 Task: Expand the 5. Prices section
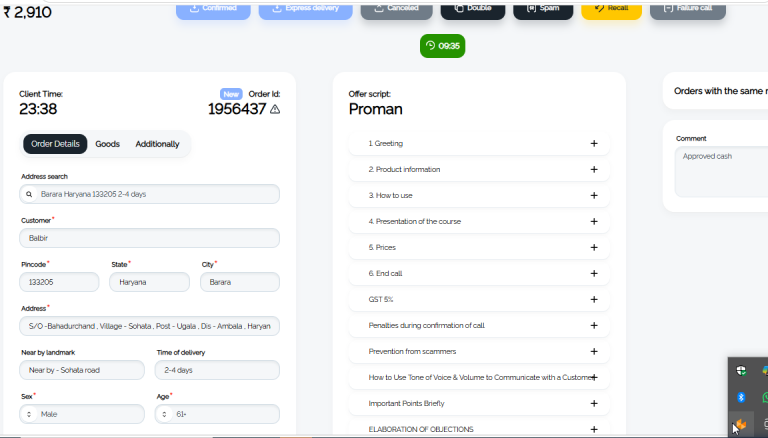coord(479,247)
